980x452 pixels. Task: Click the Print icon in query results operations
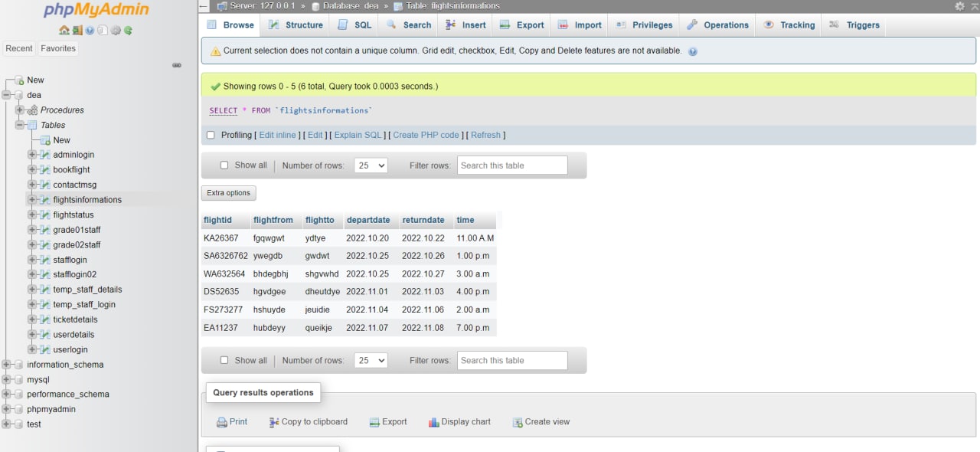click(222, 422)
